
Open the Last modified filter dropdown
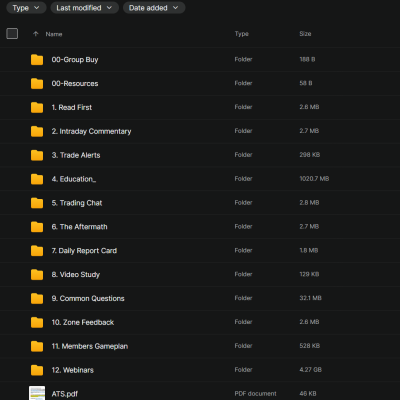pyautogui.click(x=84, y=8)
